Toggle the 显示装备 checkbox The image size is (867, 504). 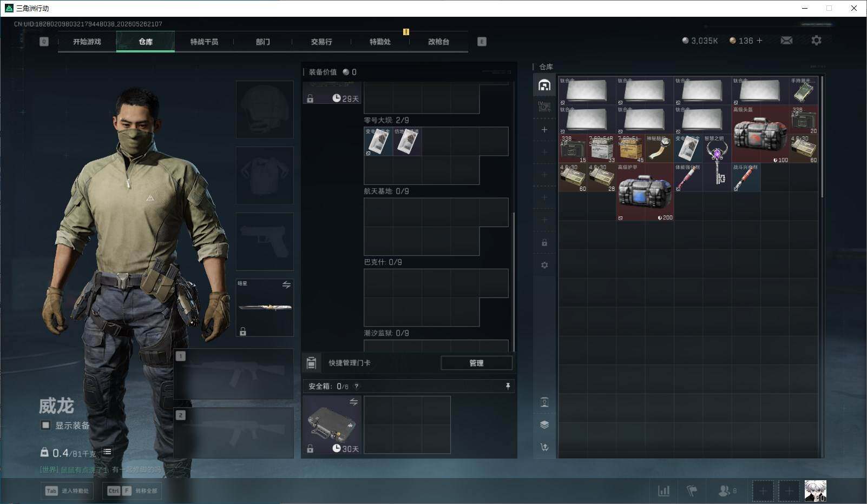tap(45, 425)
